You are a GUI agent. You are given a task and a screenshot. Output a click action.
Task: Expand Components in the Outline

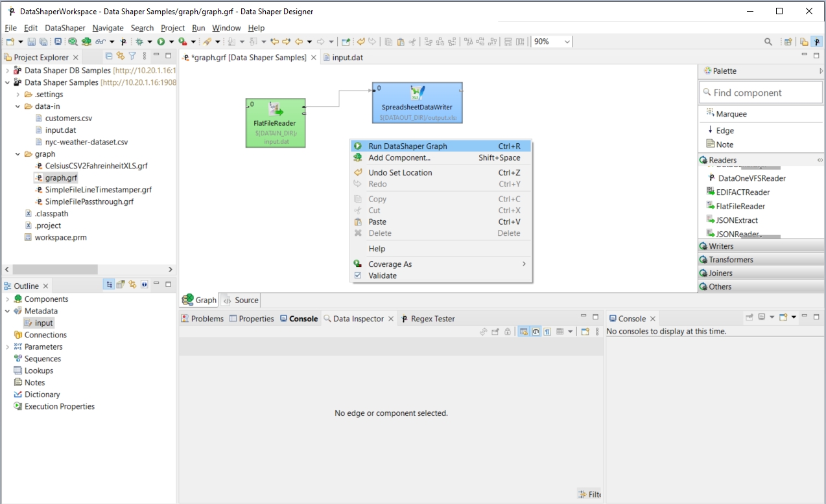8,299
